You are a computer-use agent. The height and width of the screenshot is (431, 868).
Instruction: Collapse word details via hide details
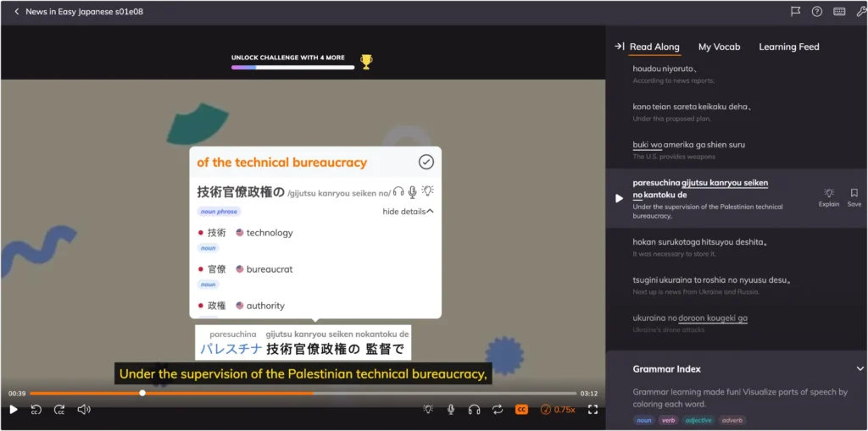[408, 212]
